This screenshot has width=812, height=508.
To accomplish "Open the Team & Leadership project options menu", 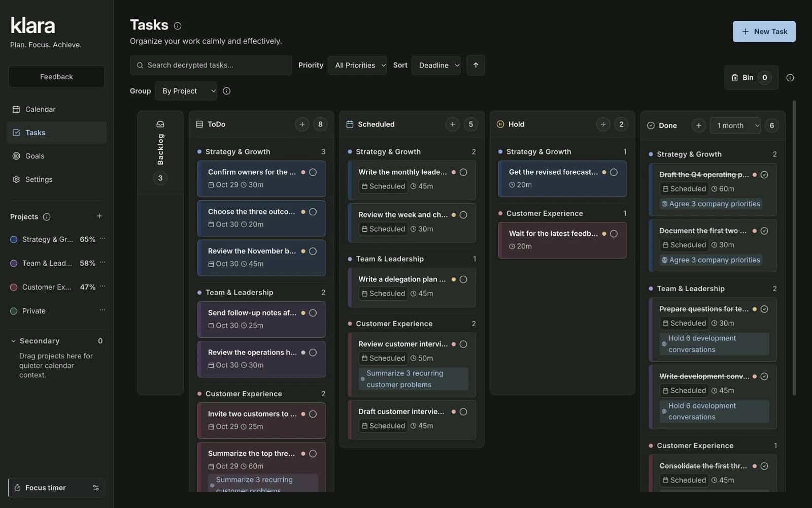I will 103,263.
